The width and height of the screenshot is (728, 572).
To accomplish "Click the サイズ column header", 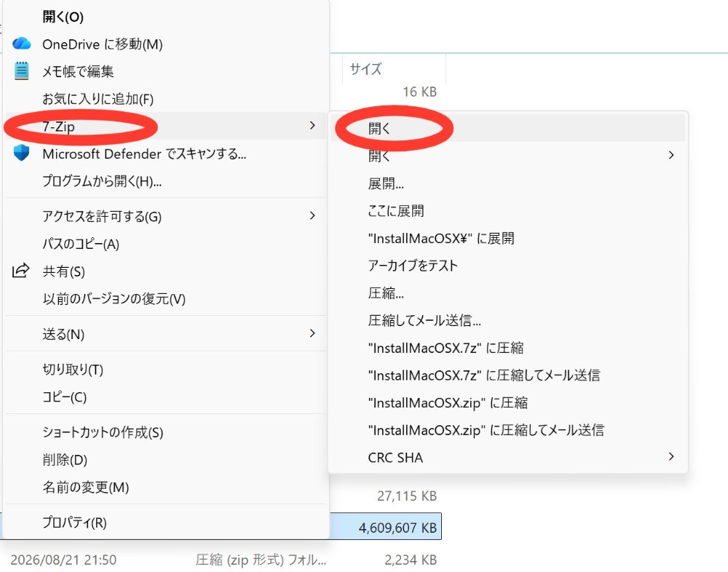I will click(394, 68).
